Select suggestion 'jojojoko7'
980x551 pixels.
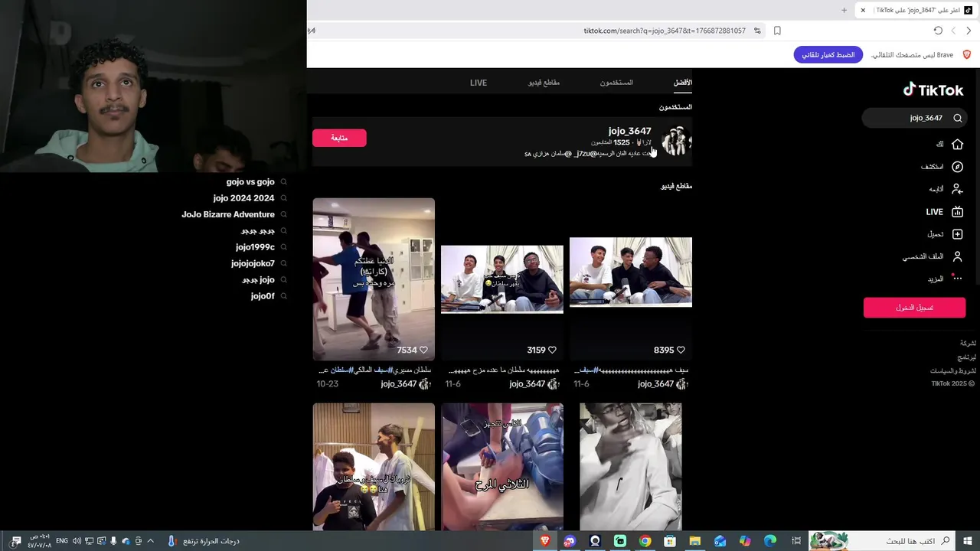(253, 263)
